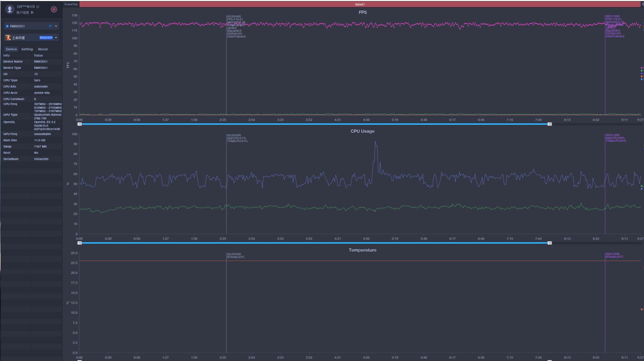Select the Device Name row label
The height and width of the screenshot is (361, 644).
click(13, 61)
